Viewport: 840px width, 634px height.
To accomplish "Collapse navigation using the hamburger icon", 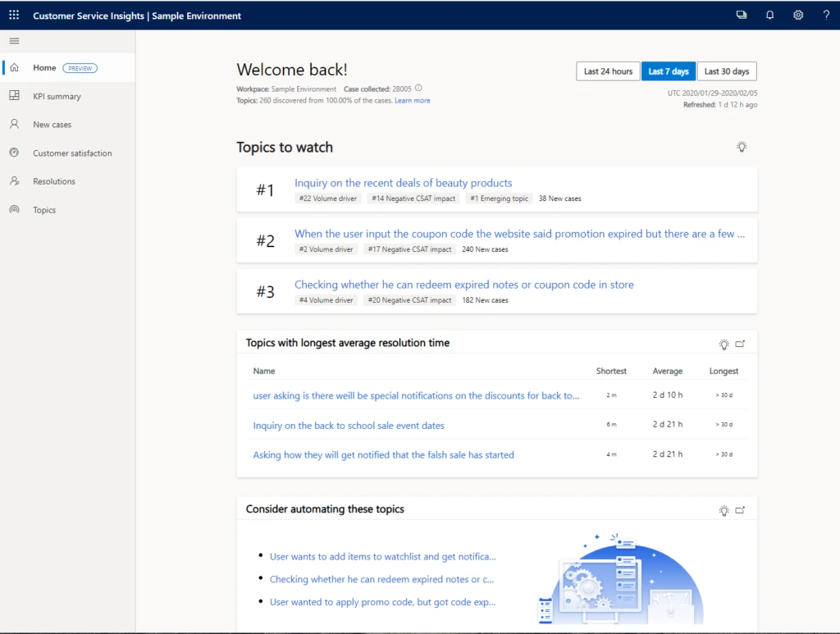I will pos(13,40).
